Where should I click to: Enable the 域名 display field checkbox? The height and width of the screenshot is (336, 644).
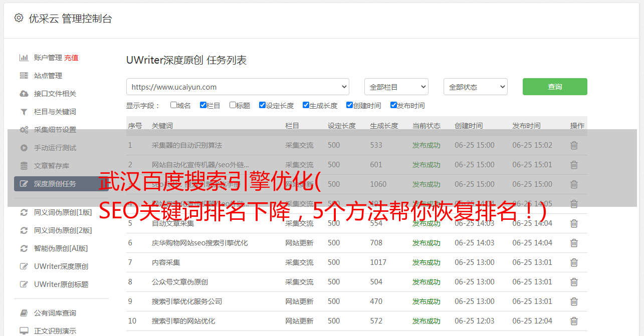click(x=173, y=105)
